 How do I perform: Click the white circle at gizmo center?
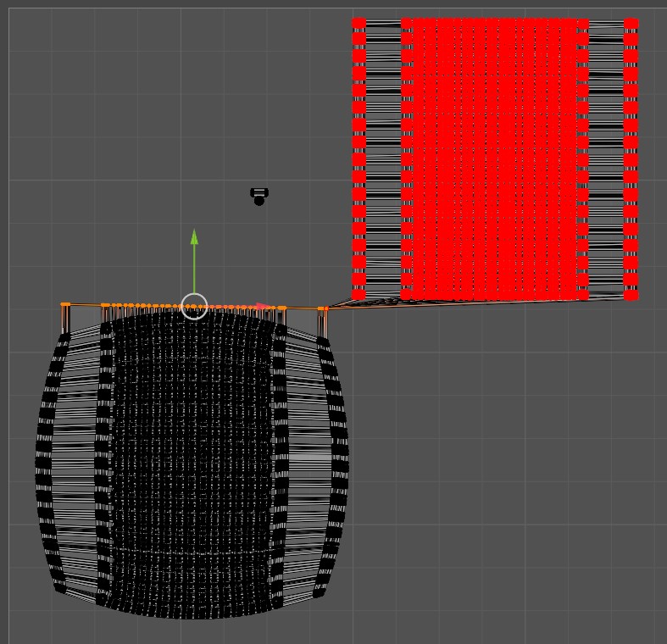point(194,306)
